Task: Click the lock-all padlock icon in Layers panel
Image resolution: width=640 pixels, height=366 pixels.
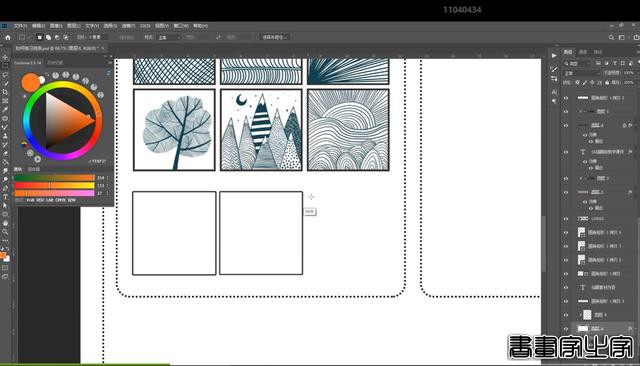Action: pyautogui.click(x=607, y=82)
